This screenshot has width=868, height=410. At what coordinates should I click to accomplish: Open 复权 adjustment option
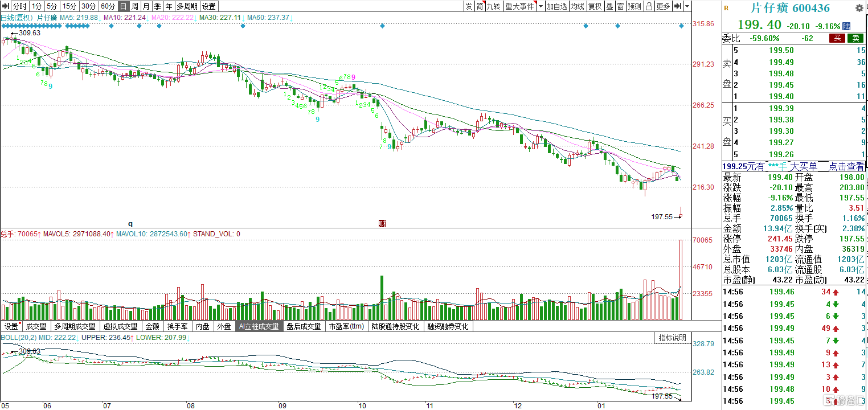595,6
